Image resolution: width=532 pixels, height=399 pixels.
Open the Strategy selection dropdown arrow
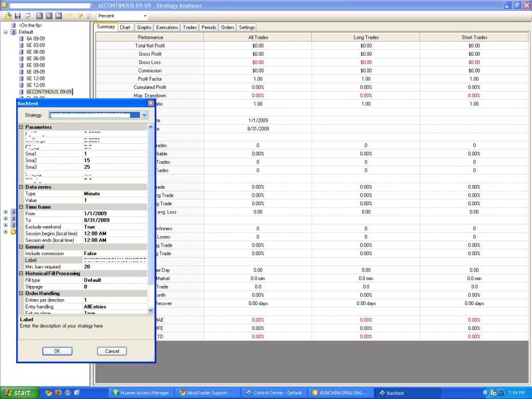(x=144, y=115)
